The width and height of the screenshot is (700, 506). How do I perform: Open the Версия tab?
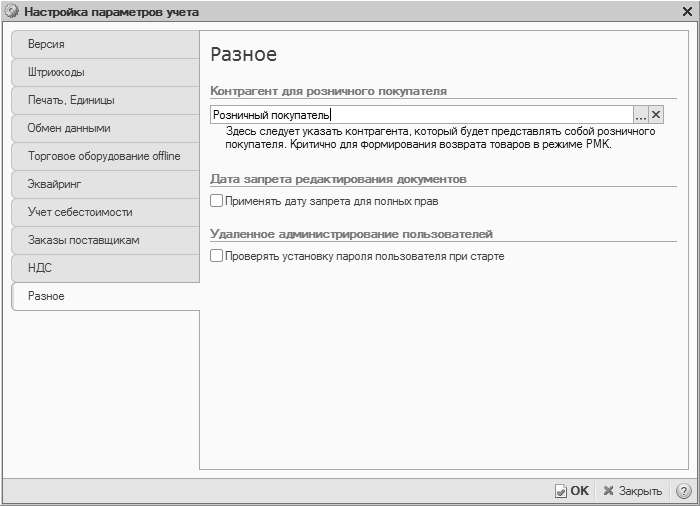tap(105, 44)
